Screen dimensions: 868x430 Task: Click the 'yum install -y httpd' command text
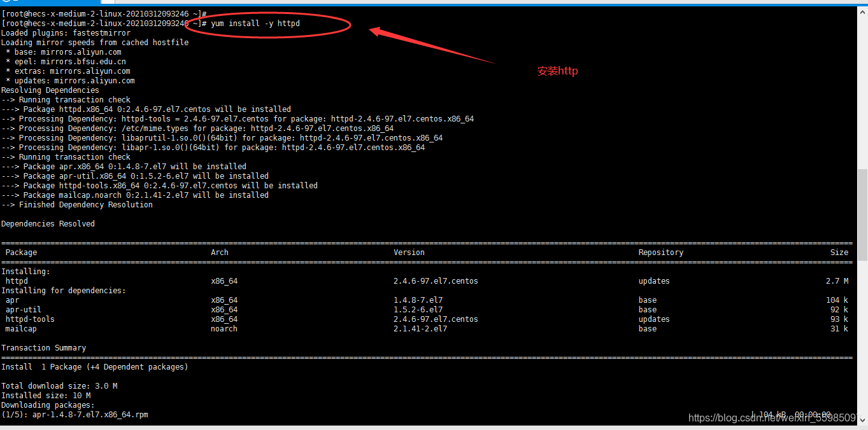255,24
